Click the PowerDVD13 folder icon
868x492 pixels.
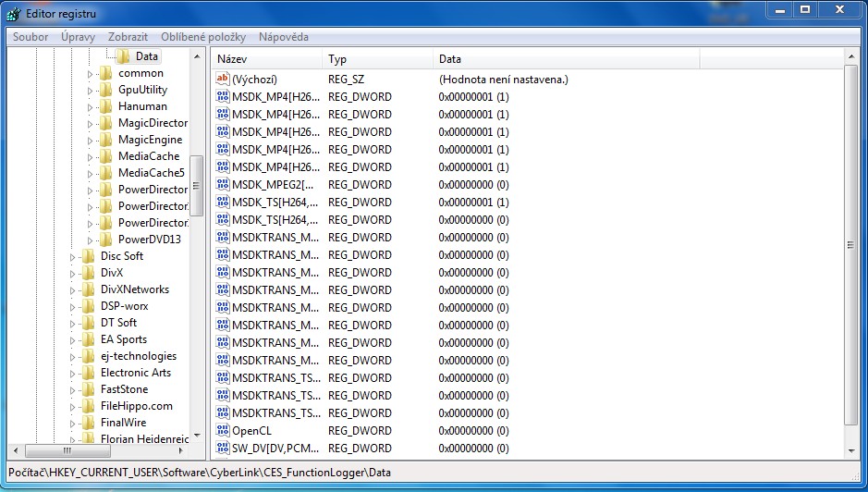105,240
